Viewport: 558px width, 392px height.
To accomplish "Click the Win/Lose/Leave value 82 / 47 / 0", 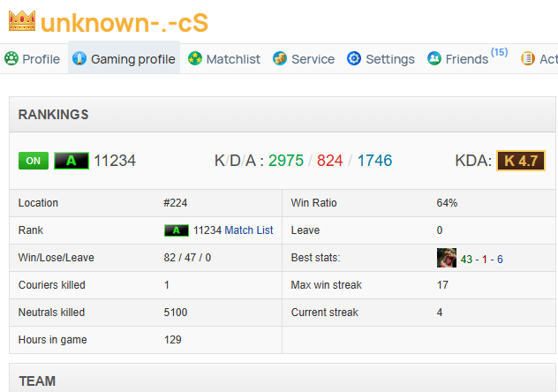I will [x=187, y=258].
